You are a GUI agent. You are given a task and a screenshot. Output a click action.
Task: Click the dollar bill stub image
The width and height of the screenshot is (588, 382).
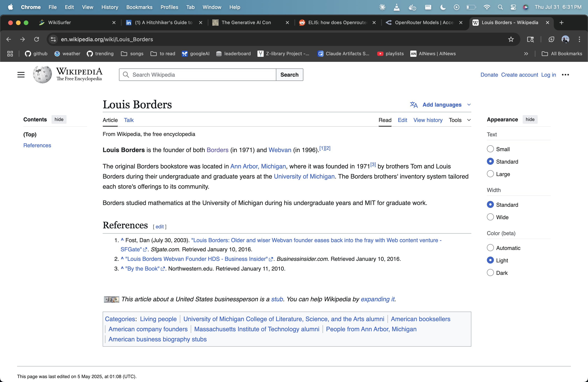point(111,299)
